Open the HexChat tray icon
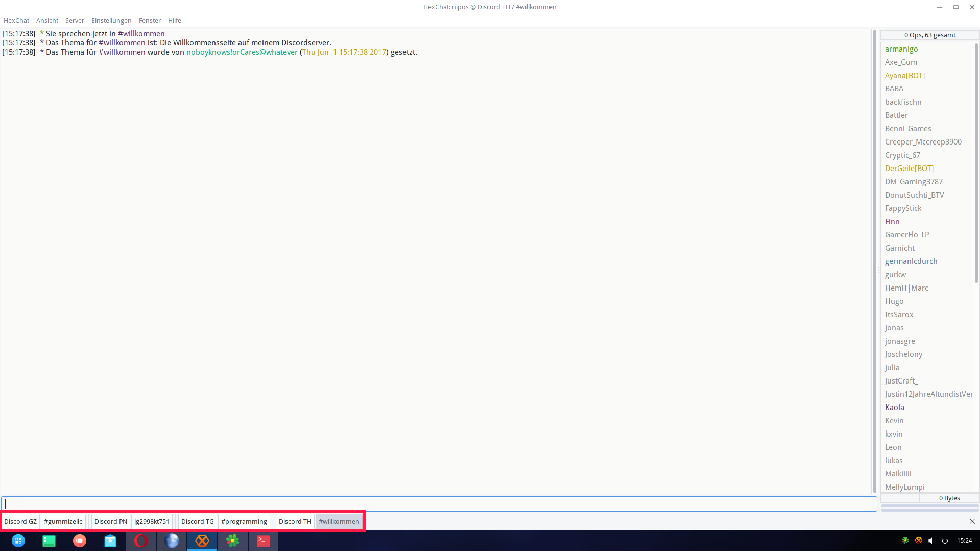 coord(918,540)
